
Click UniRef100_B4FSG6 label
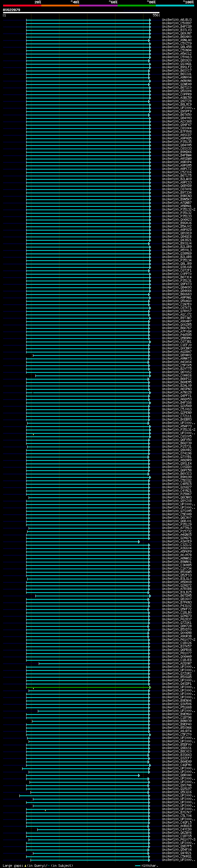click(x=177, y=403)
